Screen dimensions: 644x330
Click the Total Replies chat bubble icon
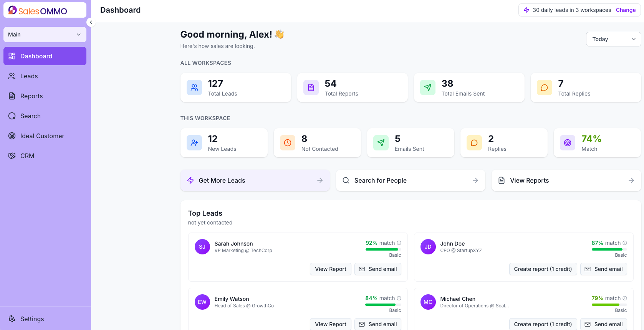coord(545,87)
